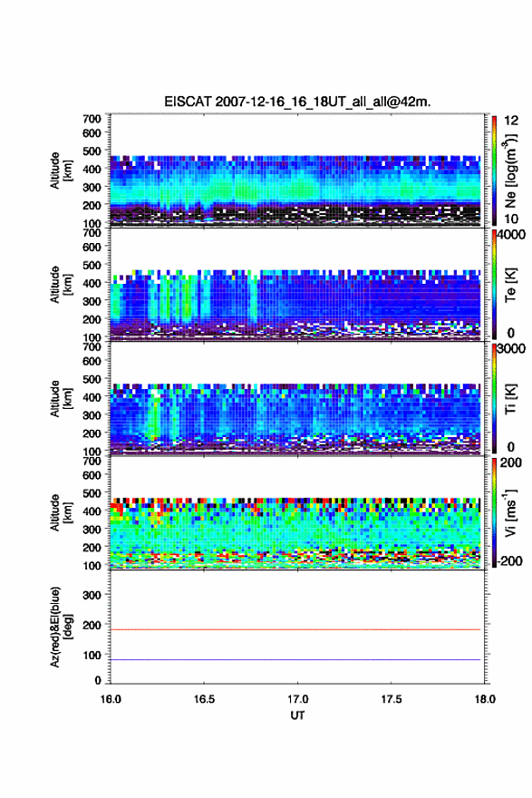
Task: Click the electron density Ne panel
Action: pyautogui.click(x=297, y=170)
